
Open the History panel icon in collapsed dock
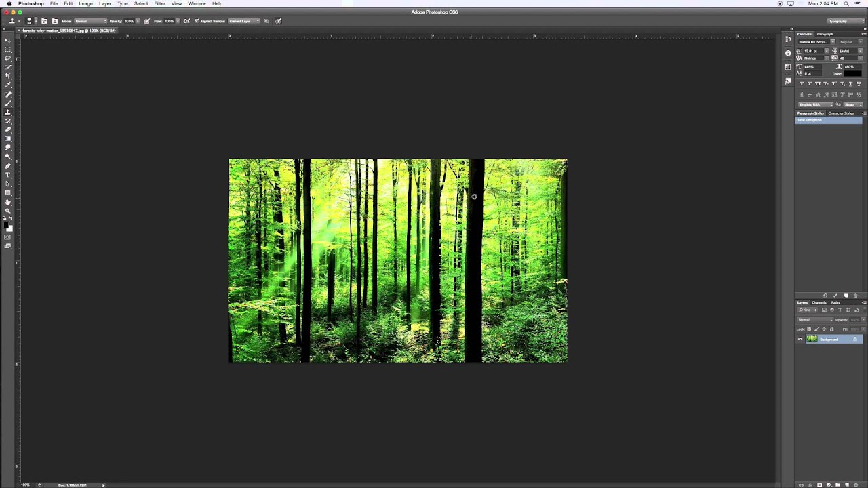pyautogui.click(x=788, y=40)
